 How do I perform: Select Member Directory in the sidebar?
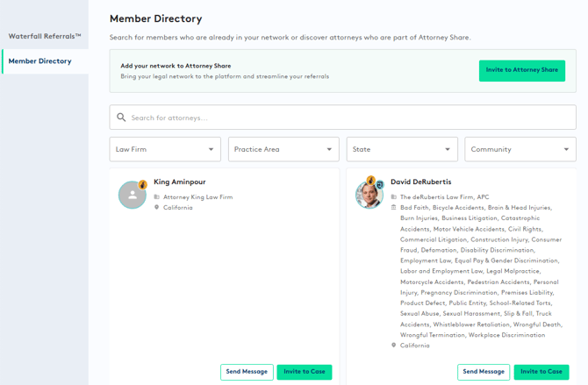pos(40,61)
